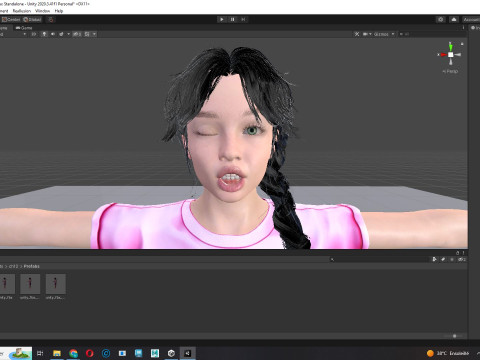Select third prefab thumbnail

pos(56,284)
